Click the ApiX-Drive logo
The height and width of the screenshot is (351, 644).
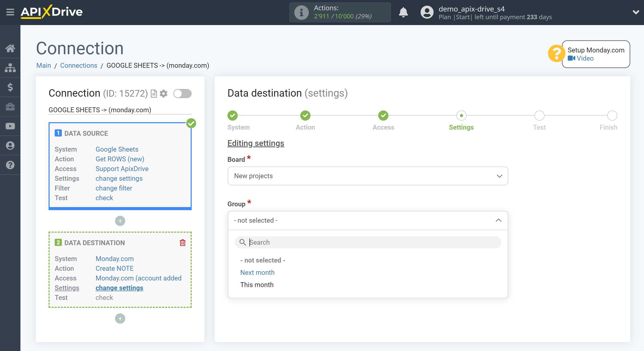pos(52,12)
